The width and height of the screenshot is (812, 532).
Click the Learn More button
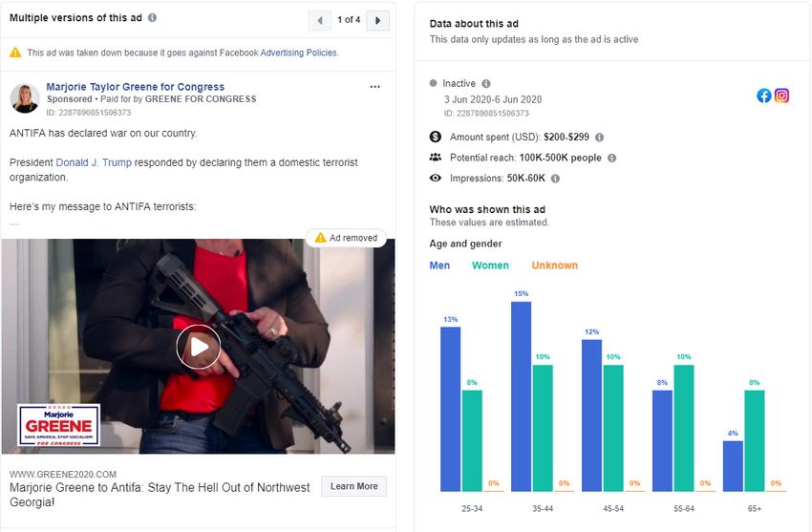click(x=353, y=486)
